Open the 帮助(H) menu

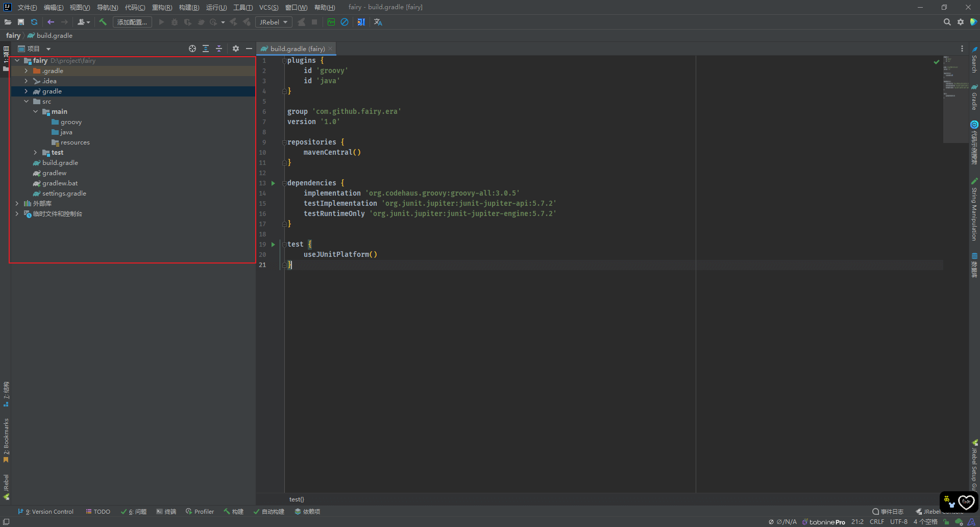pos(325,7)
